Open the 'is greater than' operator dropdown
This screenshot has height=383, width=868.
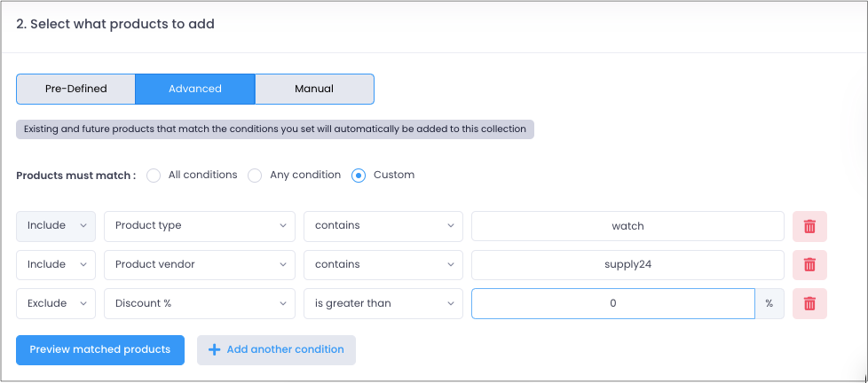383,303
